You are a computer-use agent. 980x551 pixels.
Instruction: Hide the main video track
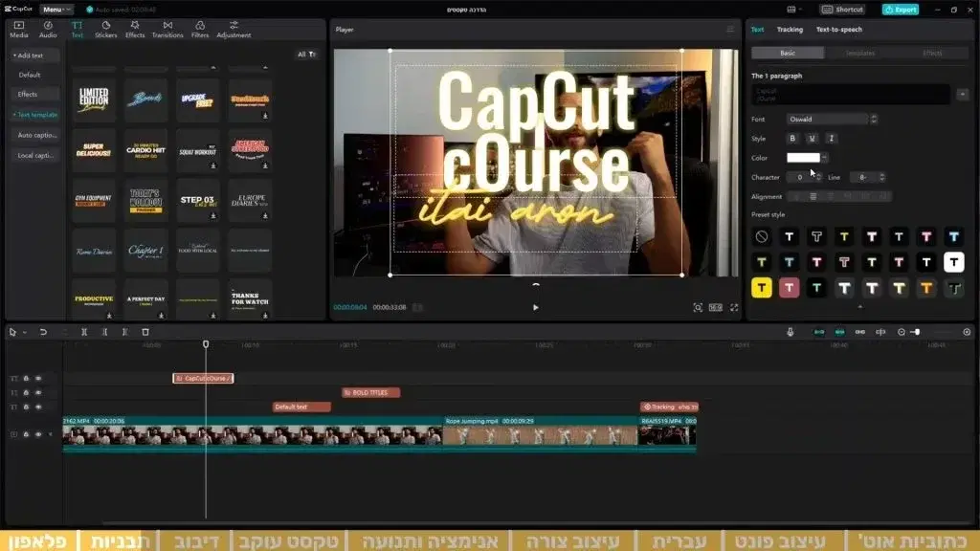38,434
